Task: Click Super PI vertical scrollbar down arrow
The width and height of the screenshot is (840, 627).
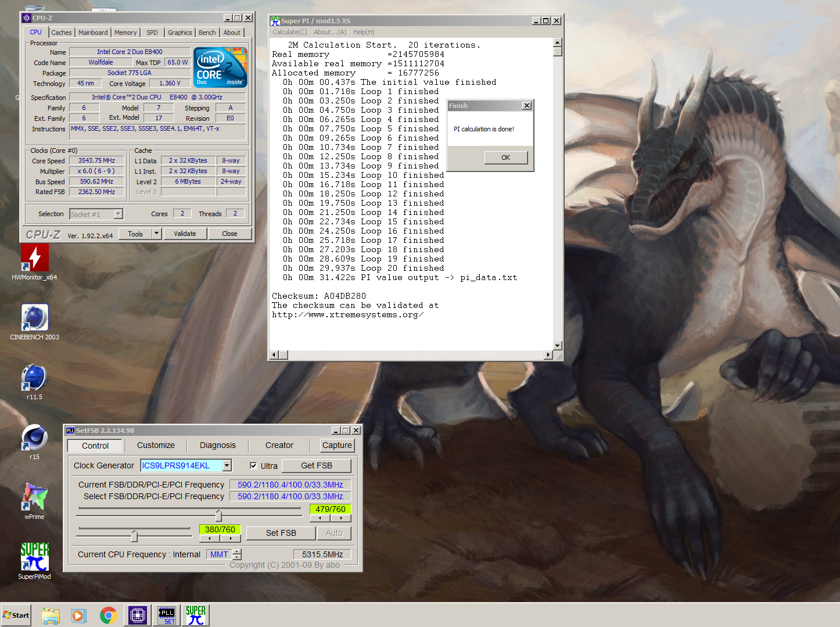Action: (558, 346)
